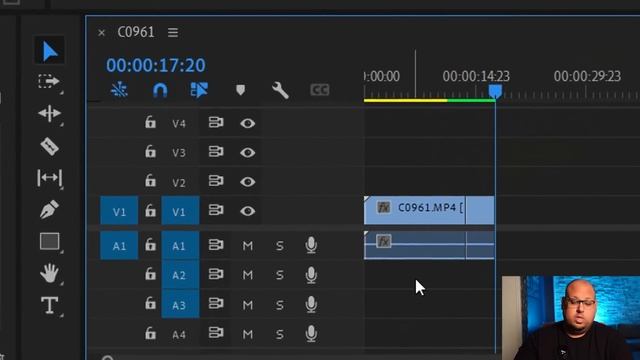Enable voice-over record on A2
This screenshot has width=640, height=360.
pyautogui.click(x=311, y=274)
